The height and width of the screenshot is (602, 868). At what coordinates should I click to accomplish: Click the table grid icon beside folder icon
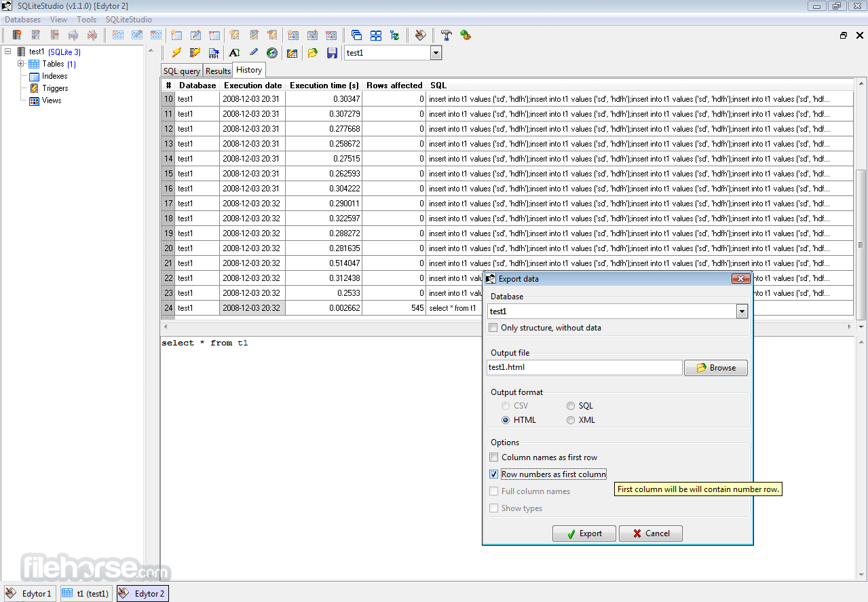293,52
